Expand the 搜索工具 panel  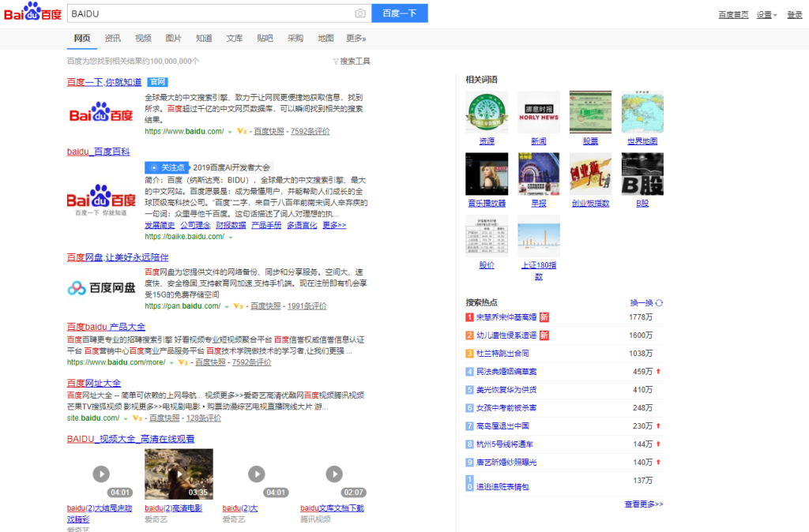pos(354,60)
